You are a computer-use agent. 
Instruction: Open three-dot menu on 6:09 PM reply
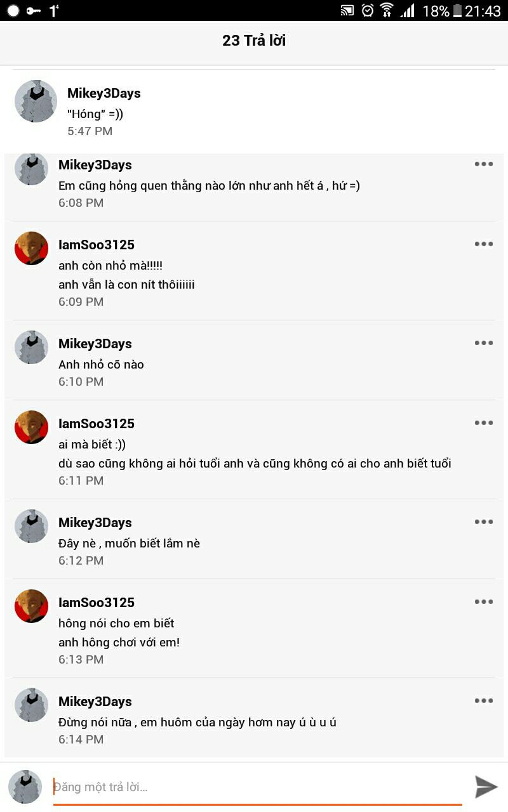coord(484,244)
